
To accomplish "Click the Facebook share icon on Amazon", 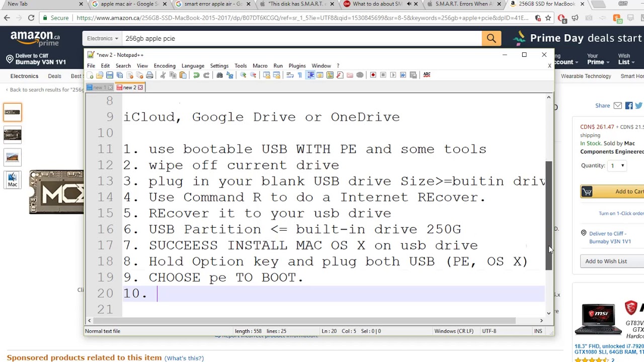I will pos(629,106).
